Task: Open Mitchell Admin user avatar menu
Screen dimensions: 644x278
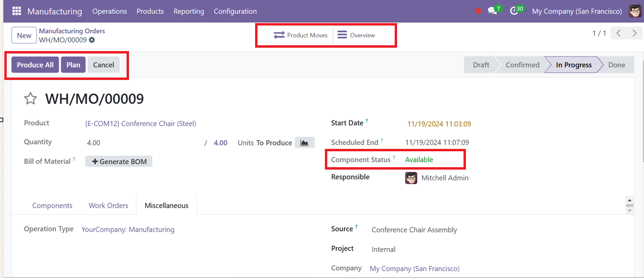Action: pyautogui.click(x=635, y=11)
